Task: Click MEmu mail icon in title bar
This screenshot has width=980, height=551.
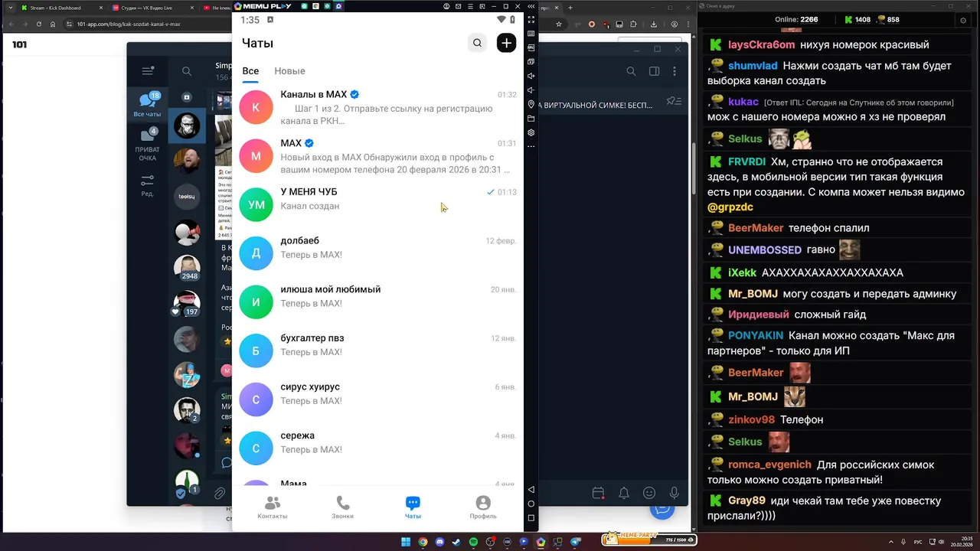Action: [x=460, y=6]
